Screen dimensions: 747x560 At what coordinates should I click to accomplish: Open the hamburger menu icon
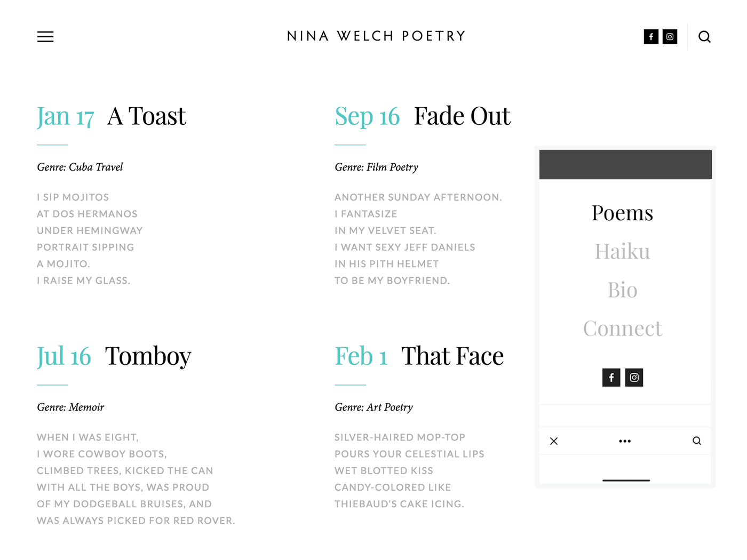coord(45,37)
